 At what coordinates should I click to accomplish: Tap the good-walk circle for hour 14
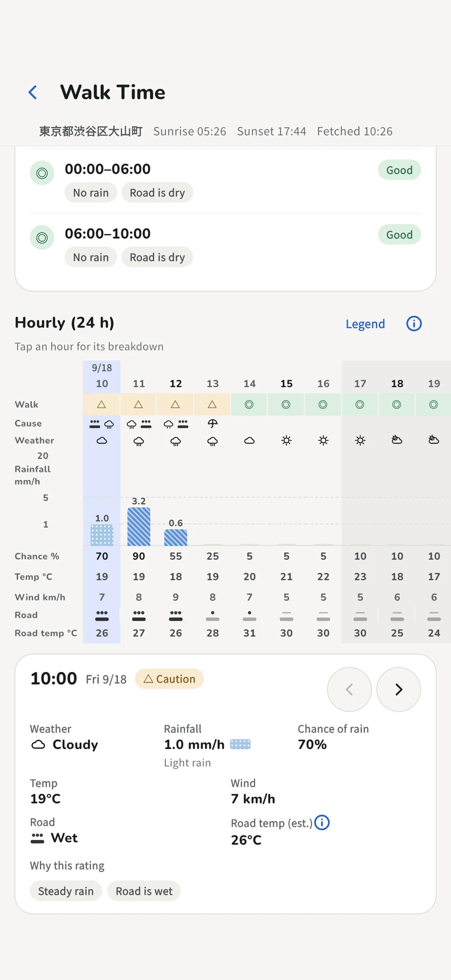[249, 404]
